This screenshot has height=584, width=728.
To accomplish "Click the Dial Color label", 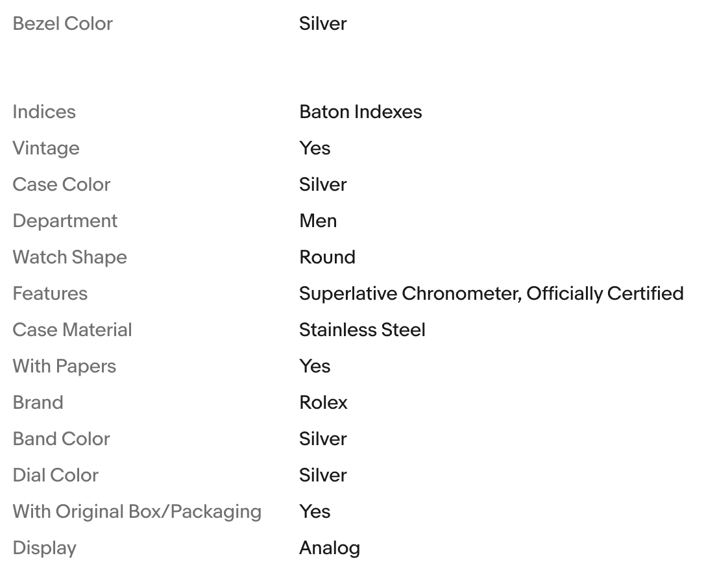I will pyautogui.click(x=56, y=476).
